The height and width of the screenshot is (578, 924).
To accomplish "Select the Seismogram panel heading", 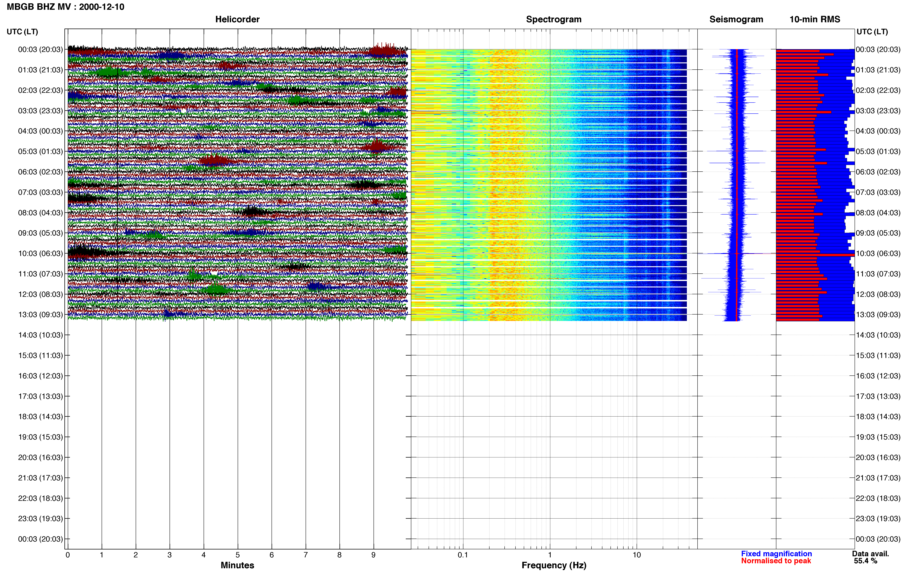I will pyautogui.click(x=736, y=19).
